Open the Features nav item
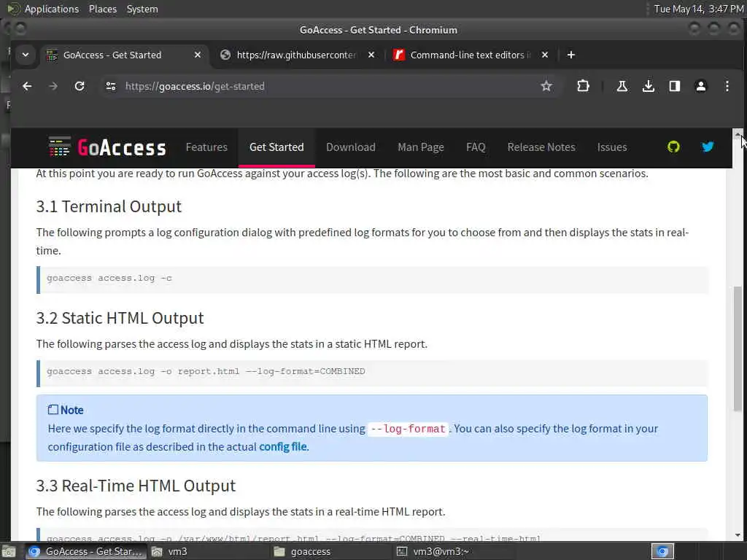 coord(206,147)
